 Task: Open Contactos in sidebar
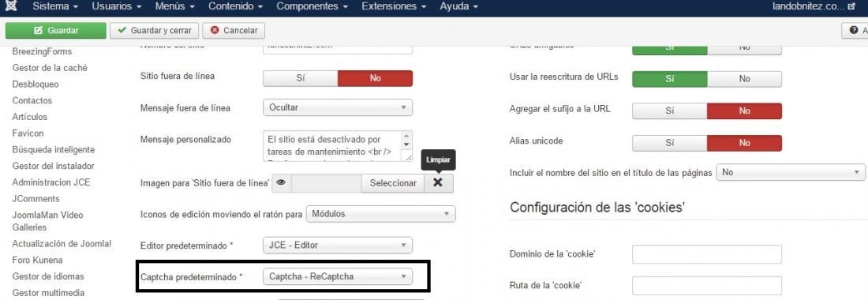[x=32, y=101]
